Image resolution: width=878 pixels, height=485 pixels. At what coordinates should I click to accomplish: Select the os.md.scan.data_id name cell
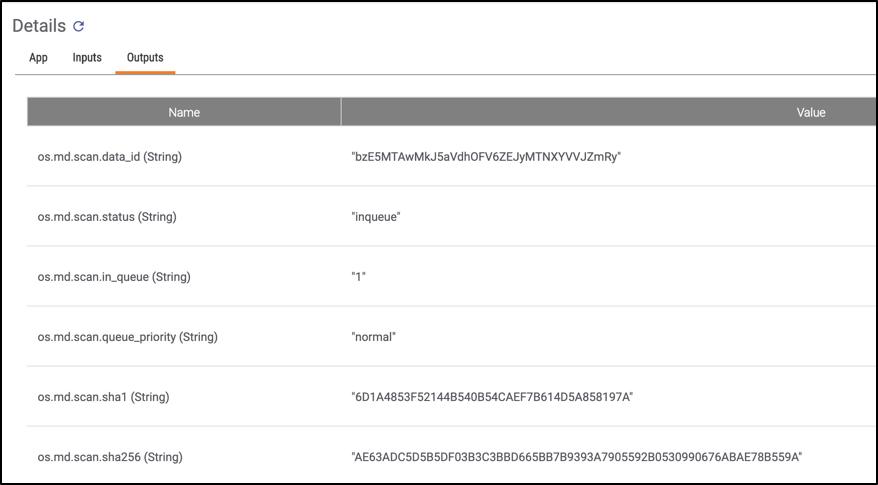point(110,157)
